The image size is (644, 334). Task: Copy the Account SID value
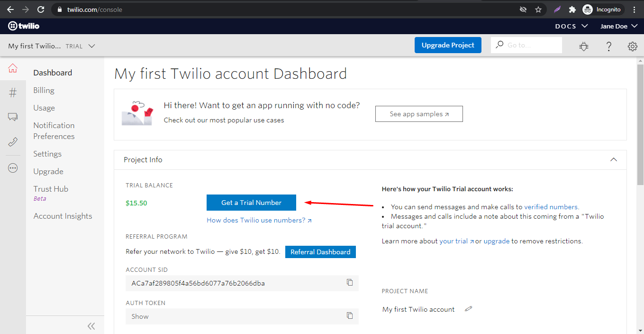[x=350, y=283]
